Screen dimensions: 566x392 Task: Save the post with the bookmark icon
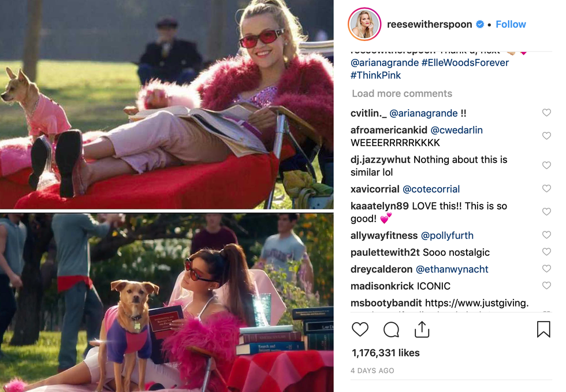[543, 329]
